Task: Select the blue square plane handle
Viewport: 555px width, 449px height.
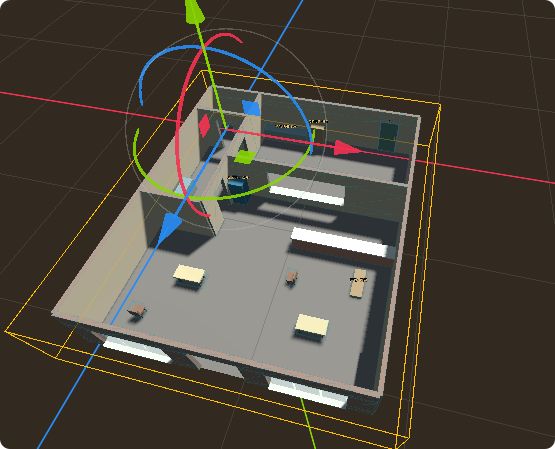Action: [251, 108]
